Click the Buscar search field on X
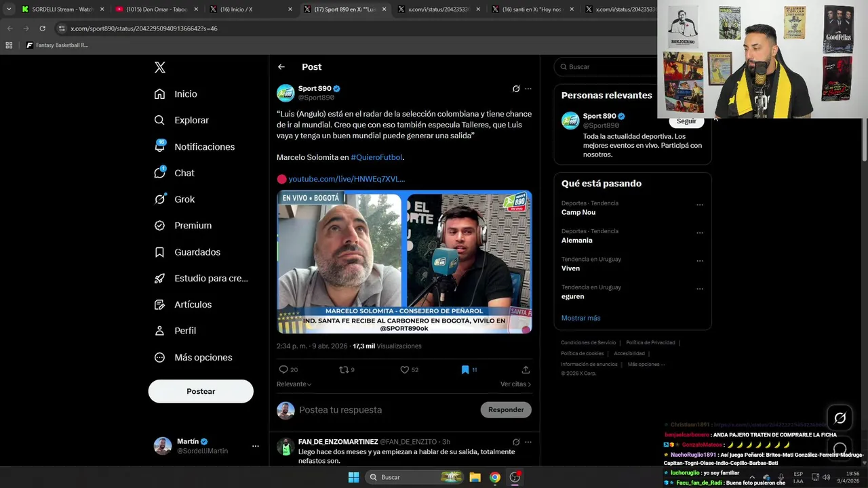This screenshot has width=868, height=488. (x=607, y=67)
